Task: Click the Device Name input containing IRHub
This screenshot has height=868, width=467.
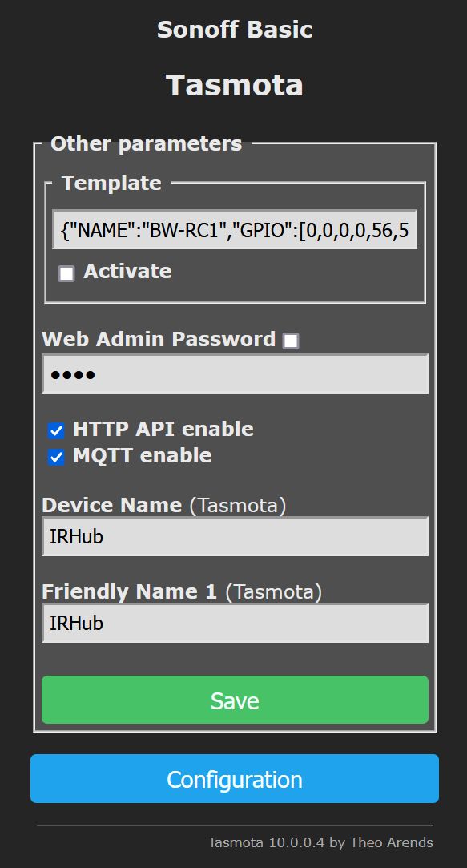Action: click(235, 536)
